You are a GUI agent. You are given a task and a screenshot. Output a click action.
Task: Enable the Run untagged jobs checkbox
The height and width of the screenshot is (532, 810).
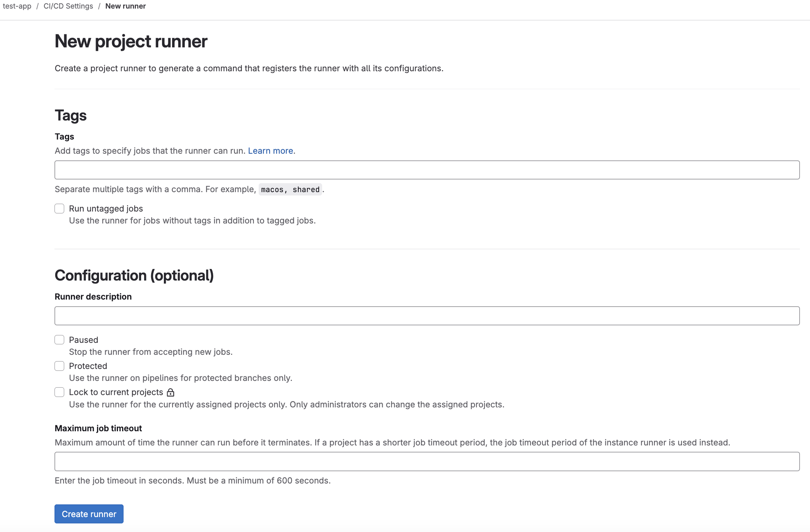[x=59, y=209]
